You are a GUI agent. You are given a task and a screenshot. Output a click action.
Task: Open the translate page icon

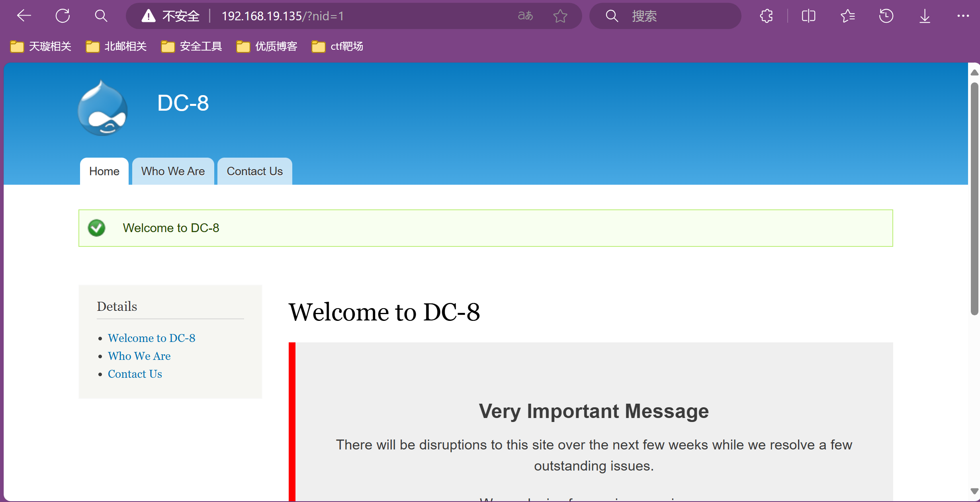pyautogui.click(x=525, y=16)
